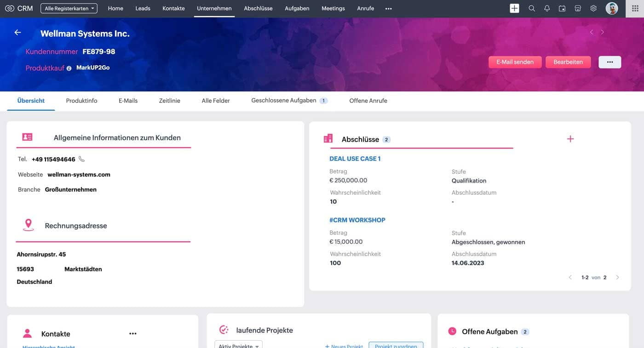
Task: Go to next record arrow in banner
Action: tap(603, 32)
